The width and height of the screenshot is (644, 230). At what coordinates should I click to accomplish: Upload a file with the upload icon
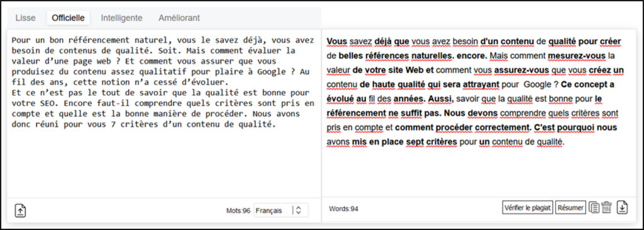(21, 210)
